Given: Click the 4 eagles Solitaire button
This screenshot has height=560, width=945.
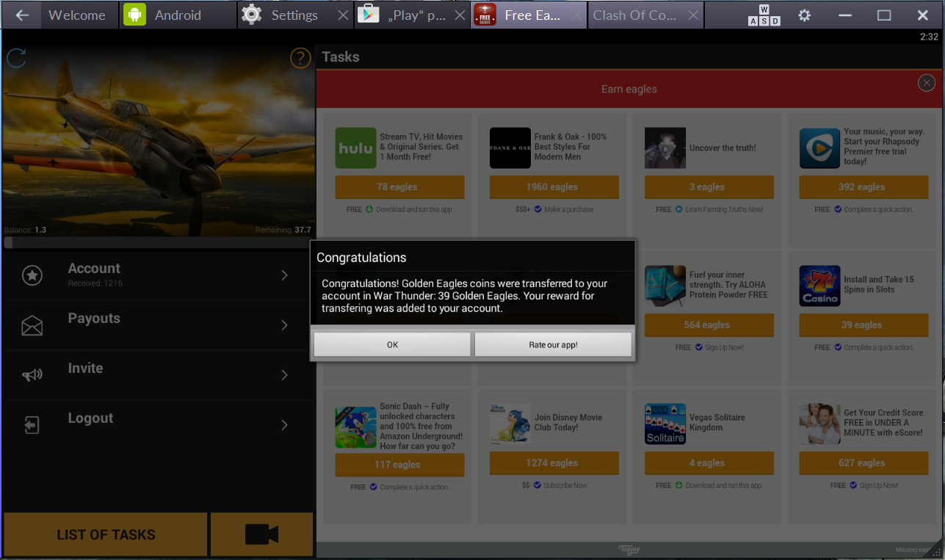Looking at the screenshot, I should pyautogui.click(x=709, y=463).
